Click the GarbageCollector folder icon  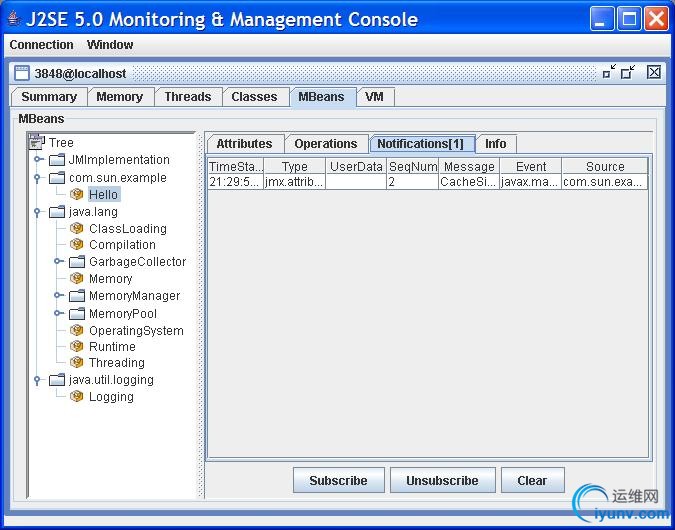pos(77,261)
